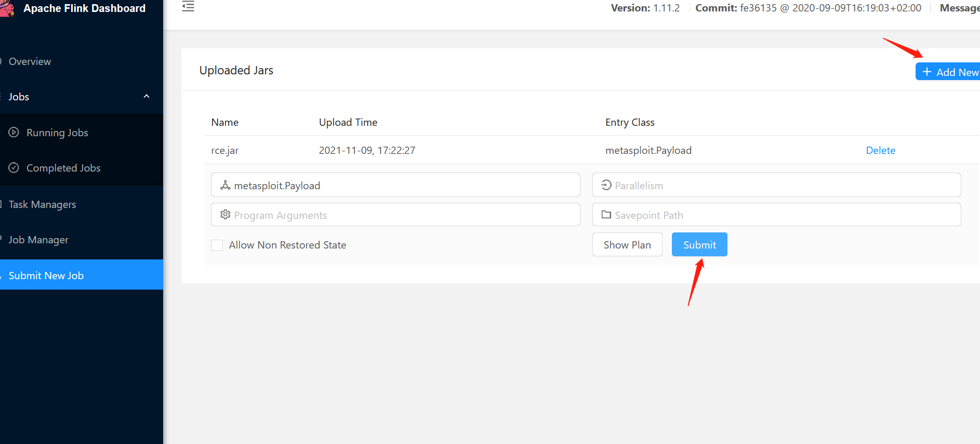
Task: Enable Allow Non Restored State checkbox
Action: point(217,245)
